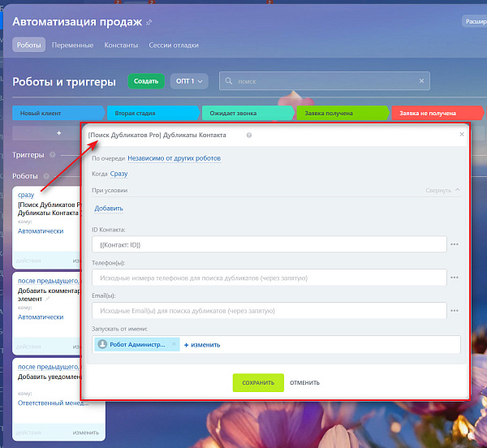
Task: Click into the Email(ы) field
Action: pyautogui.click(x=269, y=311)
